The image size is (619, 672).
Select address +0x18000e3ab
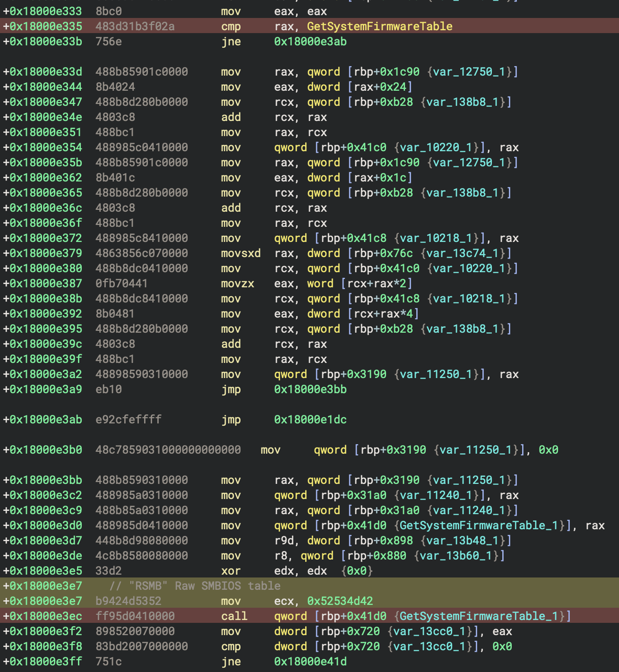point(43,419)
